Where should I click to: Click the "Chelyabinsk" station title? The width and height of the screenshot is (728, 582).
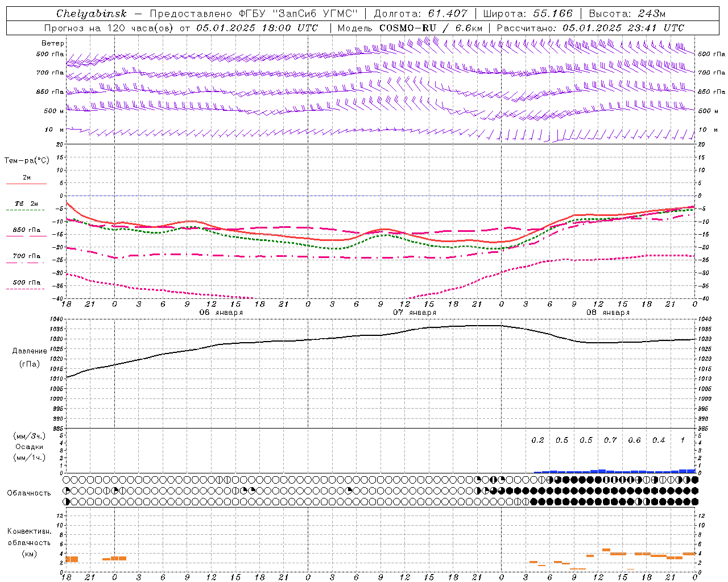tap(92, 14)
